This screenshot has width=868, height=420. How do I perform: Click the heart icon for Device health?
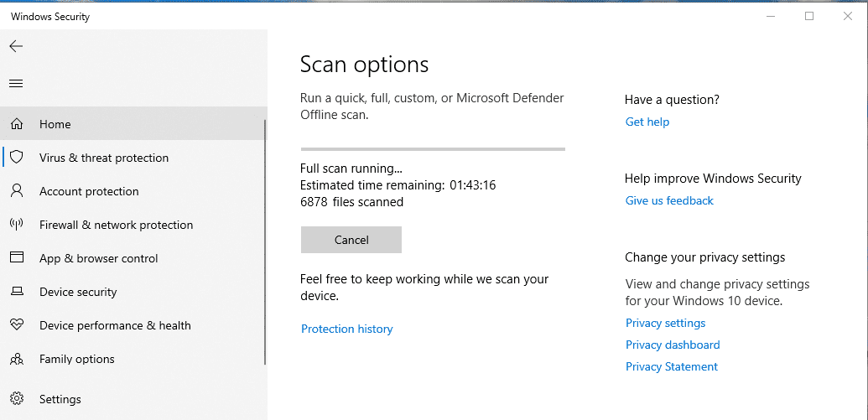(17, 325)
